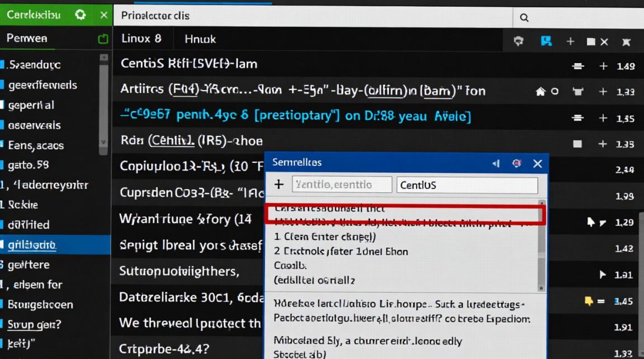644x359 pixels.
Task: Click sidebar scrollbar down arrow
Action: (103, 142)
